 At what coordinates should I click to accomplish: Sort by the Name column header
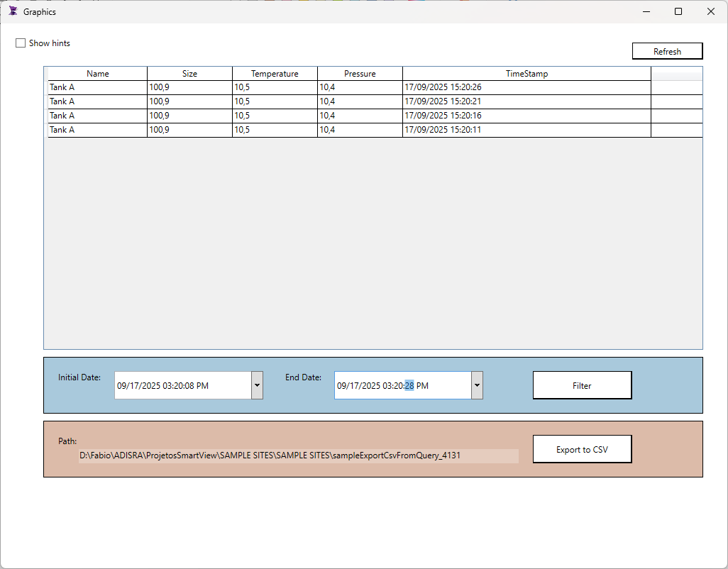point(98,74)
